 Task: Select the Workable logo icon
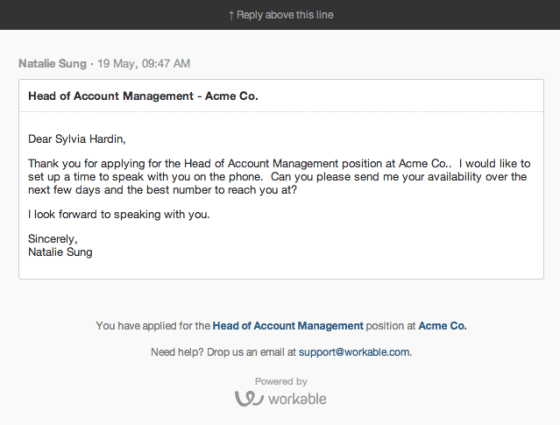(x=249, y=398)
